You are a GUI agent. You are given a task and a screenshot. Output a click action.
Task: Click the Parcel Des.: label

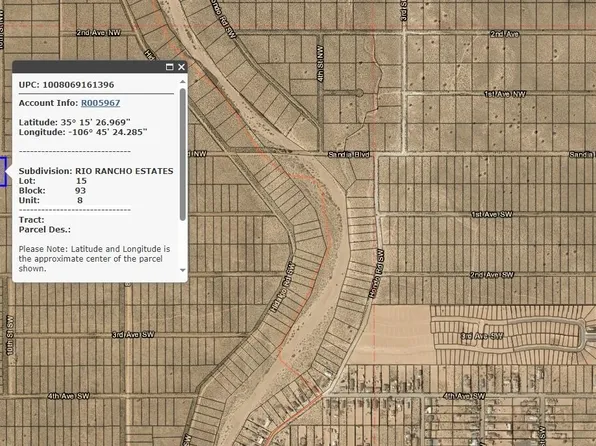coord(44,230)
